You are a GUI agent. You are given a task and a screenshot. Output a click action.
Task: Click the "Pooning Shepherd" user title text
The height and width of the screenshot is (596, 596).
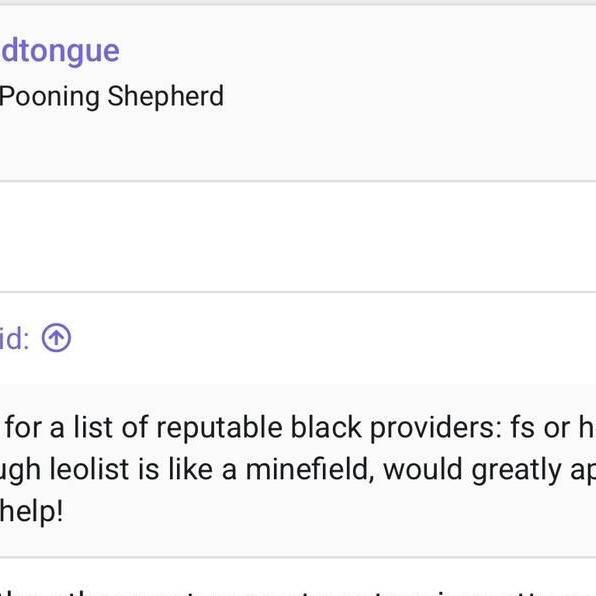(111, 96)
